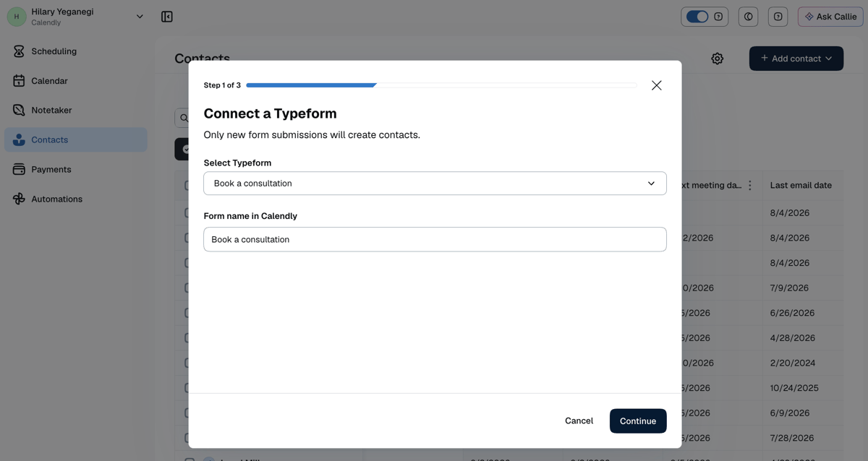The width and height of the screenshot is (868, 461).
Task: Click the Scheduling icon in the sidebar
Action: pyautogui.click(x=19, y=51)
